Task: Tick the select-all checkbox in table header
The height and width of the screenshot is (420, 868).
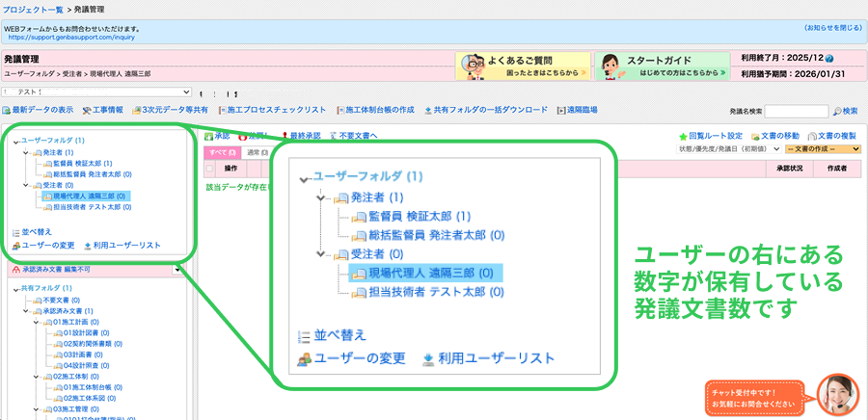Action: coord(209,169)
